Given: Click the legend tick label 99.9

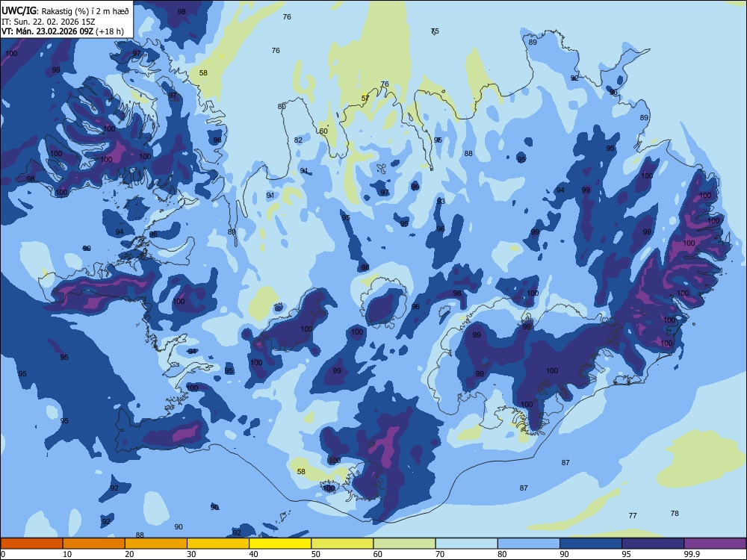Looking at the screenshot, I should pos(691,554).
